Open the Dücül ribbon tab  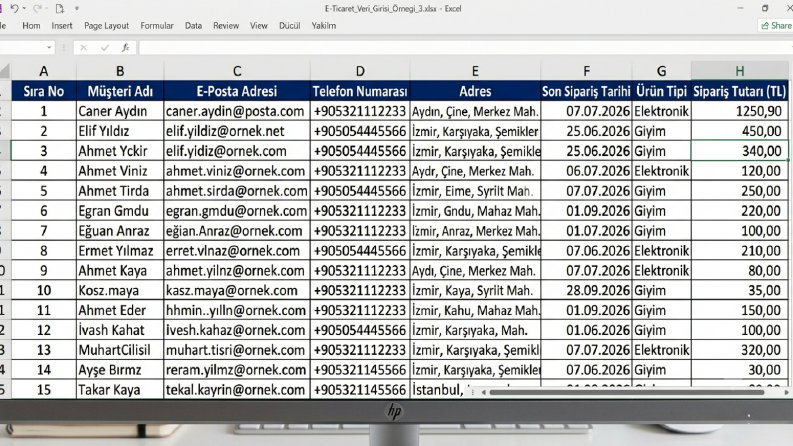(290, 25)
